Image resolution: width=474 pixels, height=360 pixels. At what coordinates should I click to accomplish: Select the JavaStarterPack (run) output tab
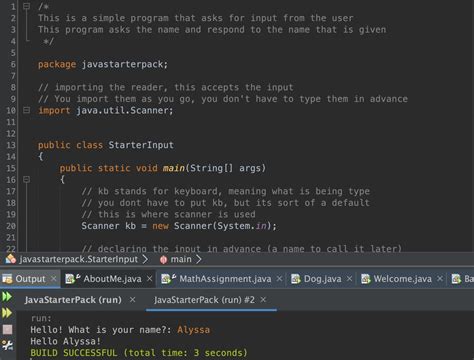[73, 300]
